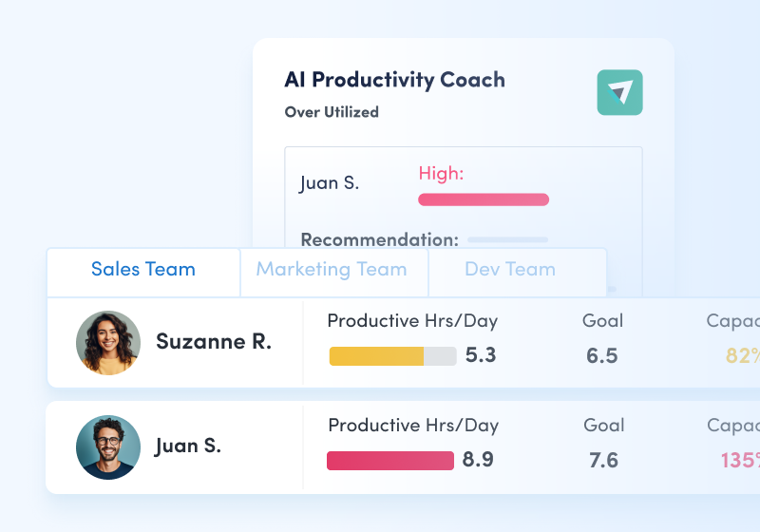Click the AI Productivity Coach heading
This screenshot has width=760, height=532.
click(395, 80)
